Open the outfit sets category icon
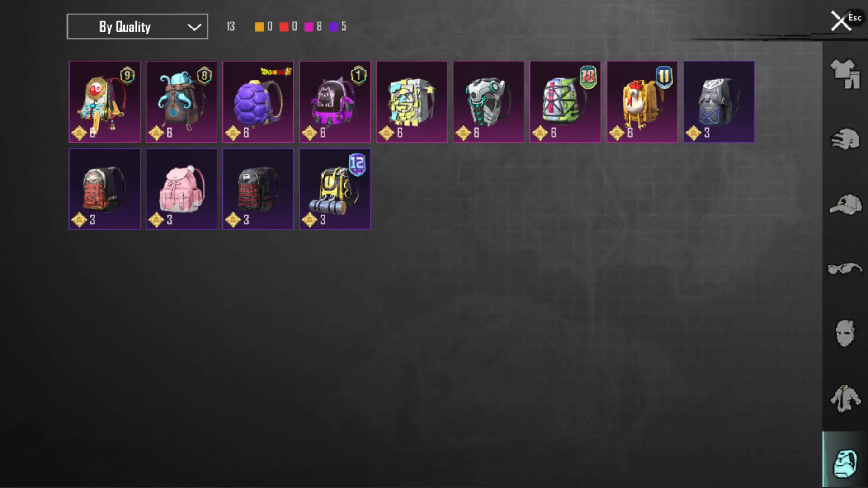 click(x=845, y=74)
